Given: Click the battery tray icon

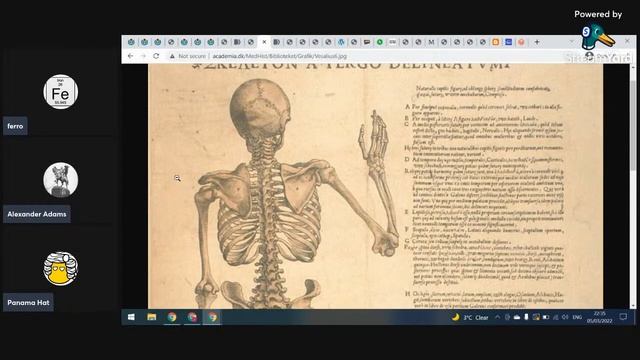Looking at the screenshot, I should click(546, 317).
